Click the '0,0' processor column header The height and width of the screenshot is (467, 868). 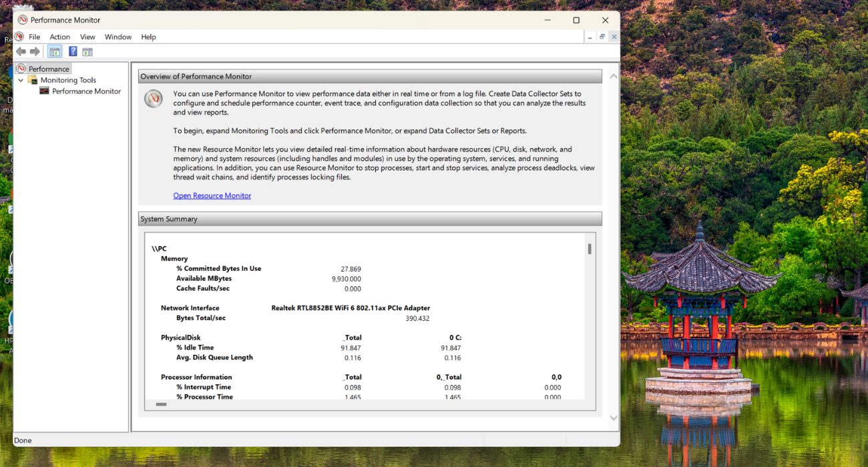pos(556,377)
